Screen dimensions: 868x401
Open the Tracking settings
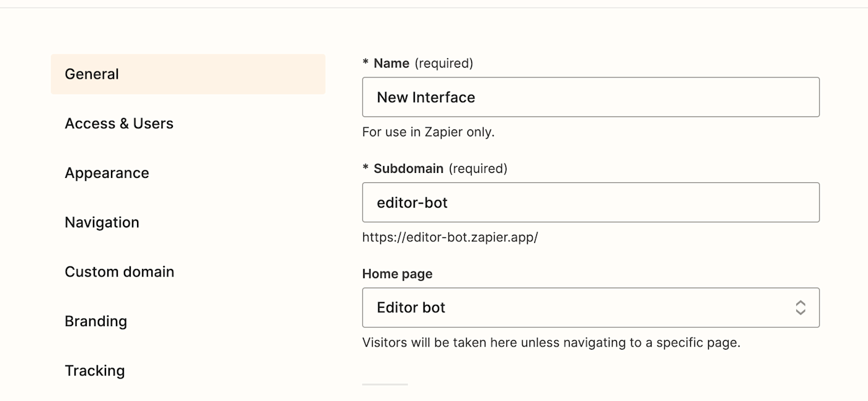[x=94, y=371]
